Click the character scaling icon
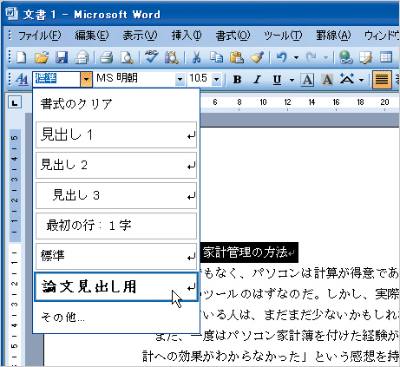Viewport: 400px width, 367px height. [347, 79]
